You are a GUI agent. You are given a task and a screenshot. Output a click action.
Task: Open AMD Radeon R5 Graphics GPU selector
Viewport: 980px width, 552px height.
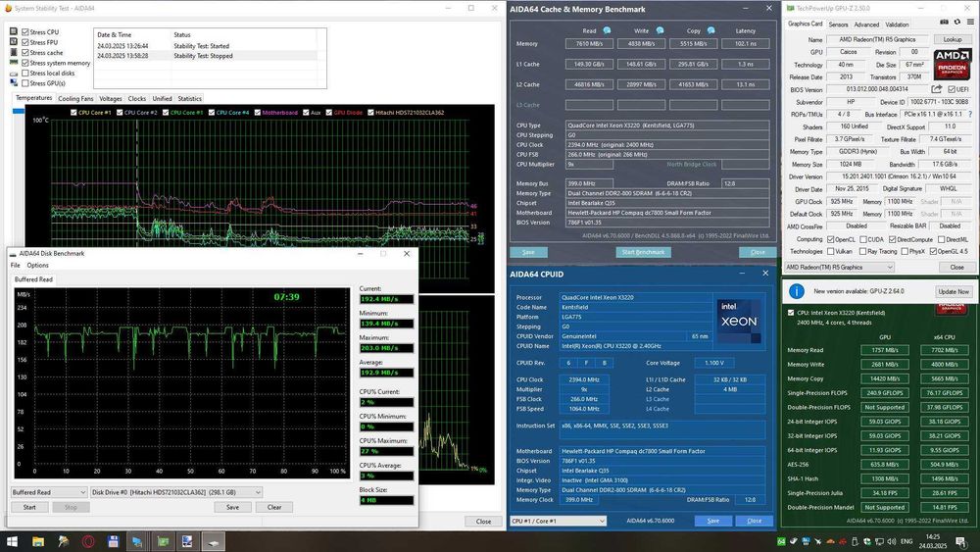[839, 267]
